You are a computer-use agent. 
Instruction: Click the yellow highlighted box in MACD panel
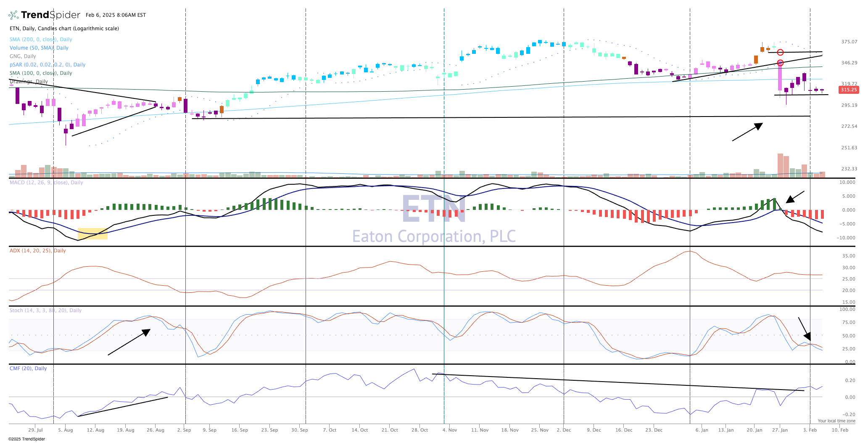(92, 234)
